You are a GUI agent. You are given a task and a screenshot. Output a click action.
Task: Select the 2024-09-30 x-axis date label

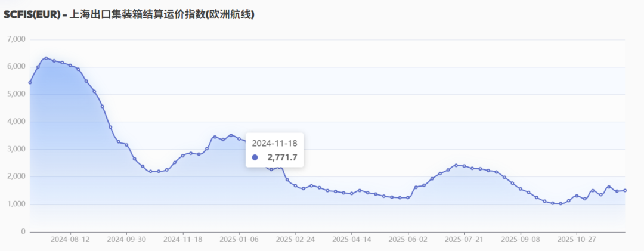[126, 239]
